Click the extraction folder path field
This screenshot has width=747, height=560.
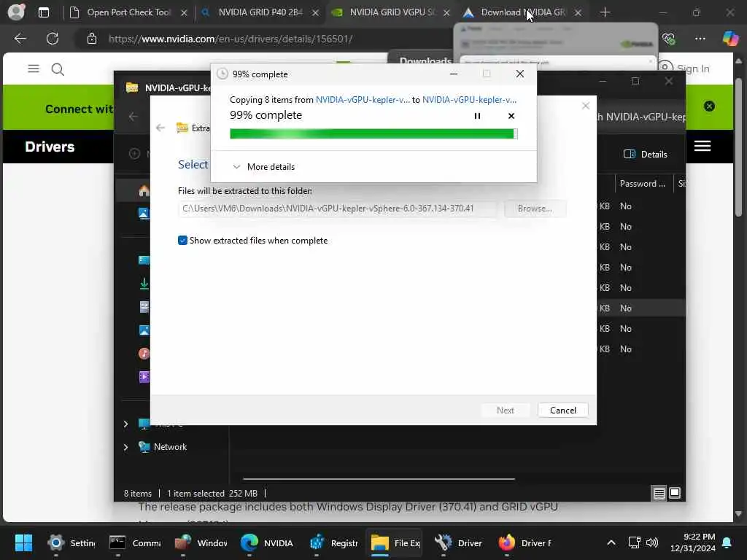(x=337, y=209)
